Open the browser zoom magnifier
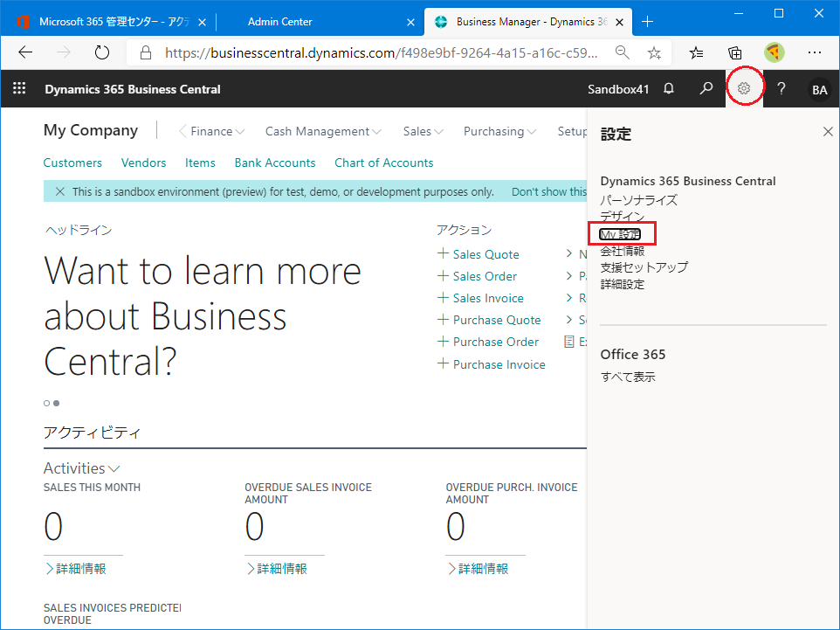The image size is (840, 630). (622, 52)
